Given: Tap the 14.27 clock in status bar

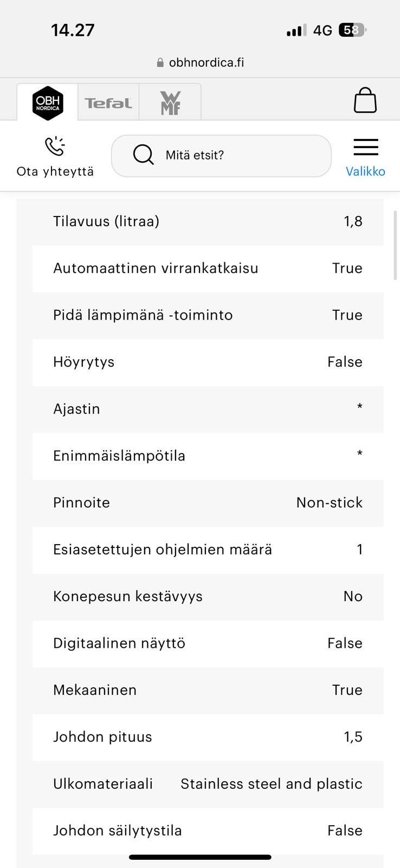Looking at the screenshot, I should [x=73, y=30].
